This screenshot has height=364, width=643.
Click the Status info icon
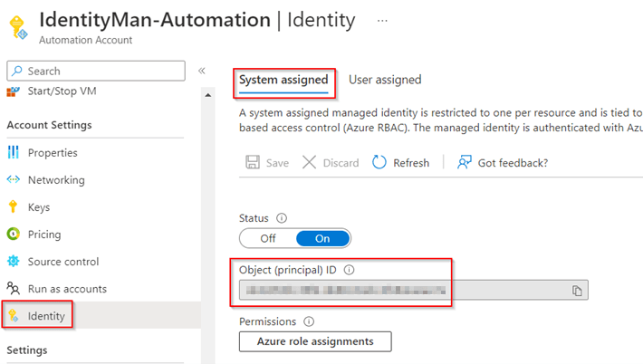[281, 218]
